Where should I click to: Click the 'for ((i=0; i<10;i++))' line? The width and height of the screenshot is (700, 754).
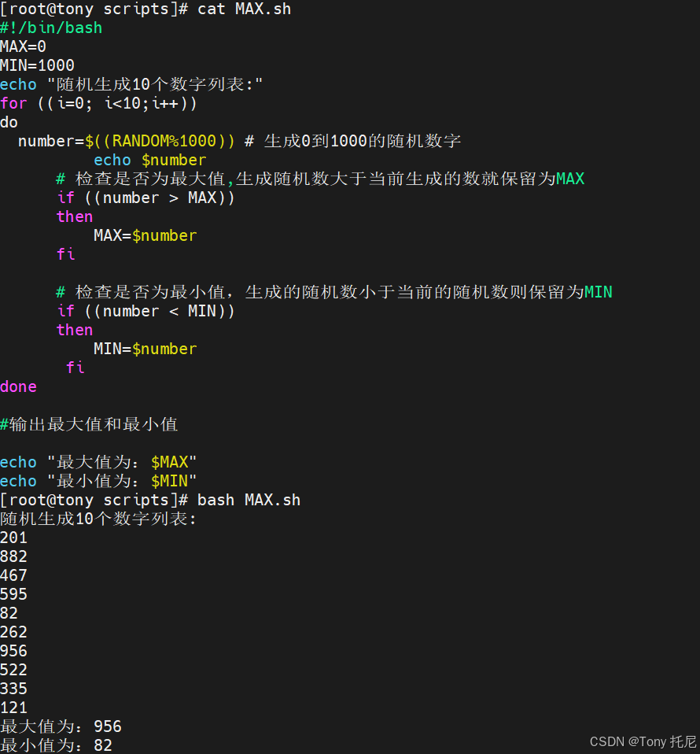[x=98, y=103]
